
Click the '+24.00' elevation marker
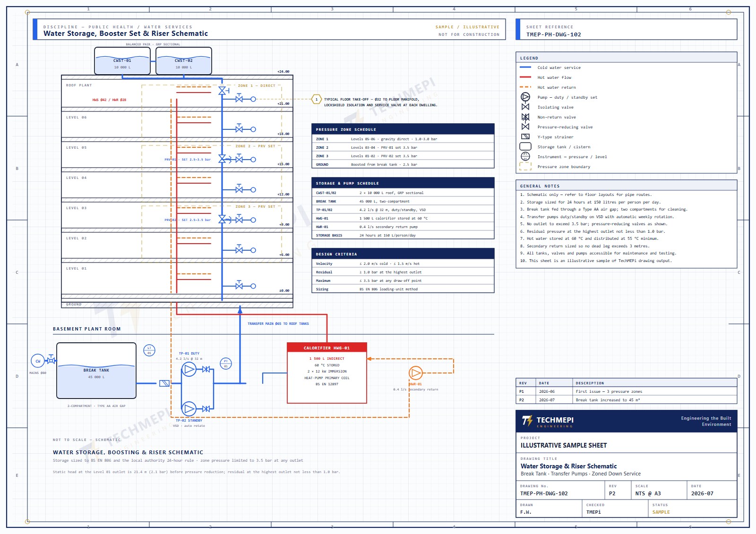[283, 72]
